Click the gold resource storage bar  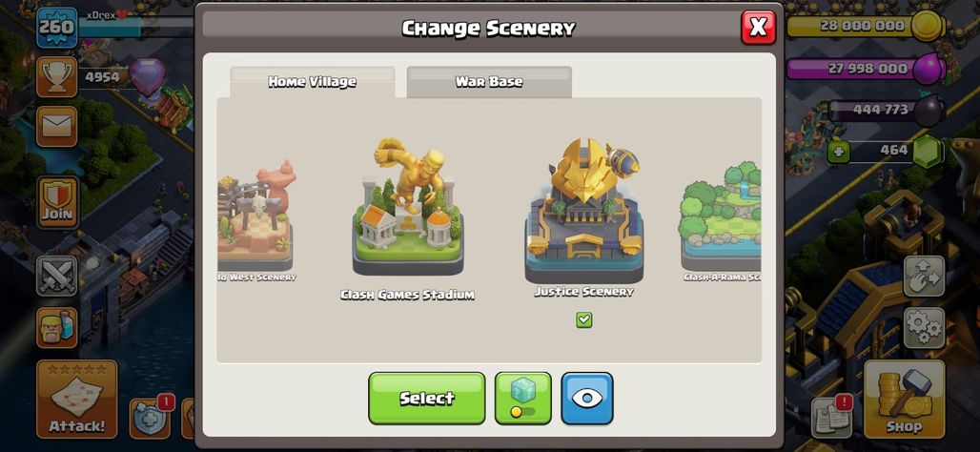pyautogui.click(x=866, y=27)
